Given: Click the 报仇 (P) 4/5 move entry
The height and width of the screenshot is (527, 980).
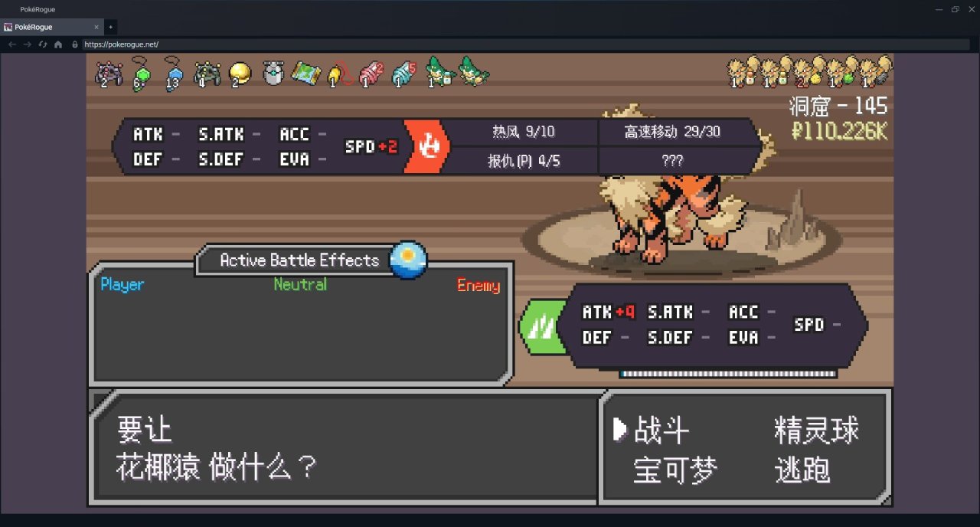Looking at the screenshot, I should click(x=523, y=161).
